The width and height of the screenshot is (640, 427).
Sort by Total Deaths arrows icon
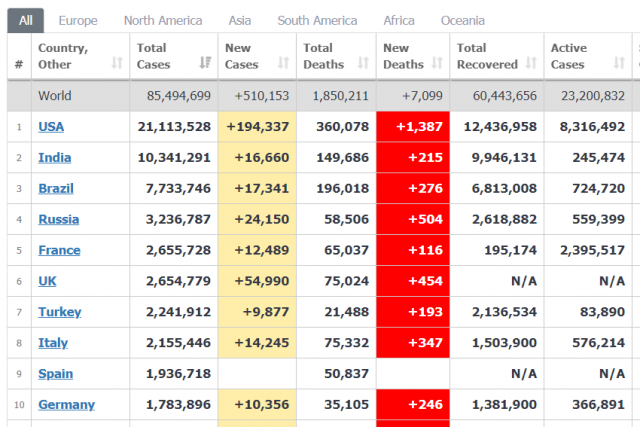pos(363,63)
